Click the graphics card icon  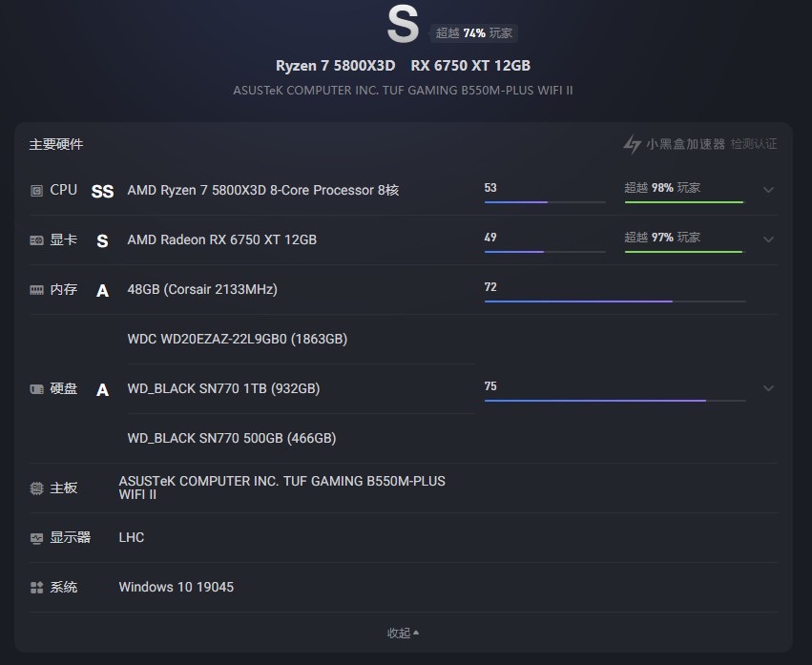coord(36,240)
